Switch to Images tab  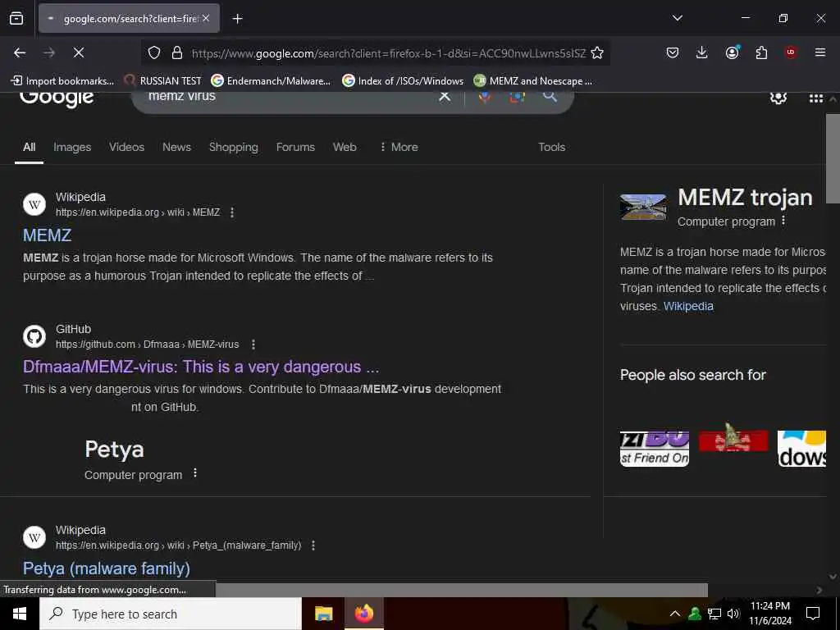72,147
